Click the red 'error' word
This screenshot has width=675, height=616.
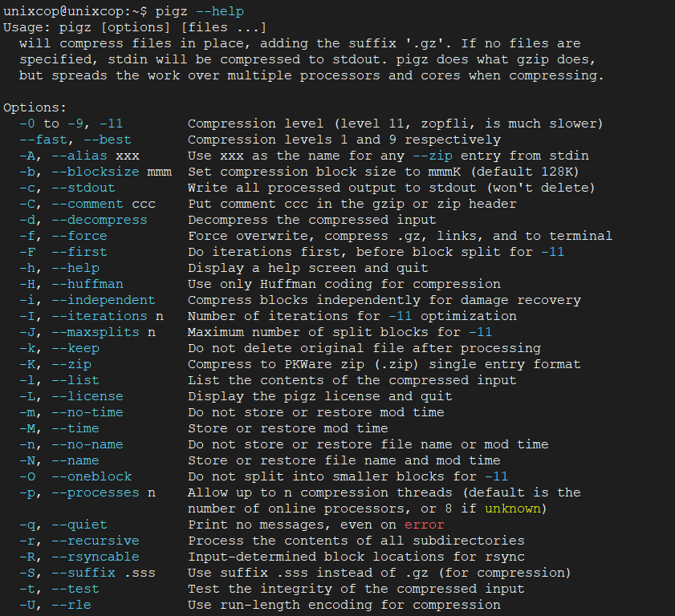[425, 525]
